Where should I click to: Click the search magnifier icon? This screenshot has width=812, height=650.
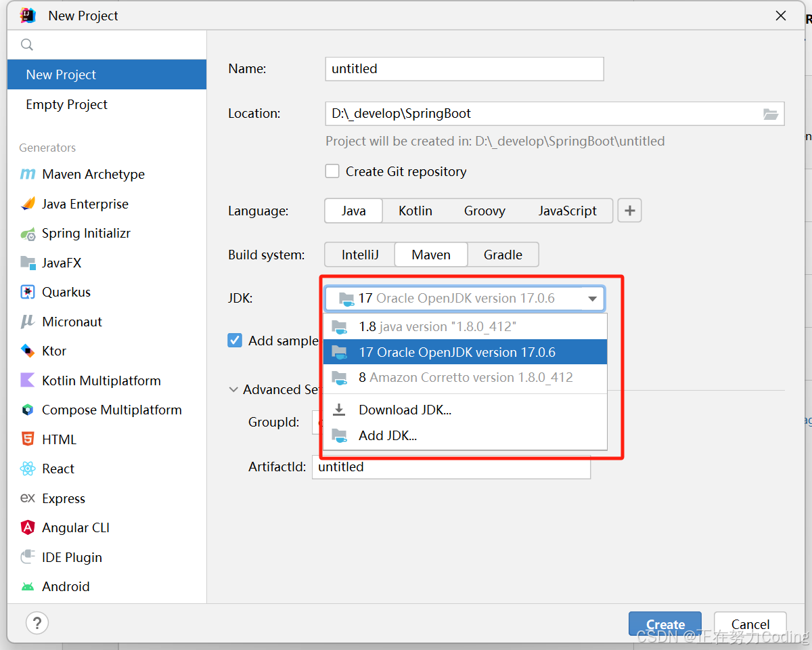tap(27, 45)
